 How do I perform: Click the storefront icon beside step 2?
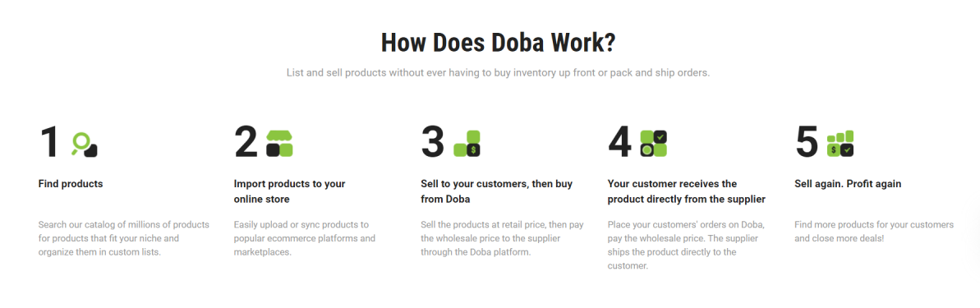[279, 144]
